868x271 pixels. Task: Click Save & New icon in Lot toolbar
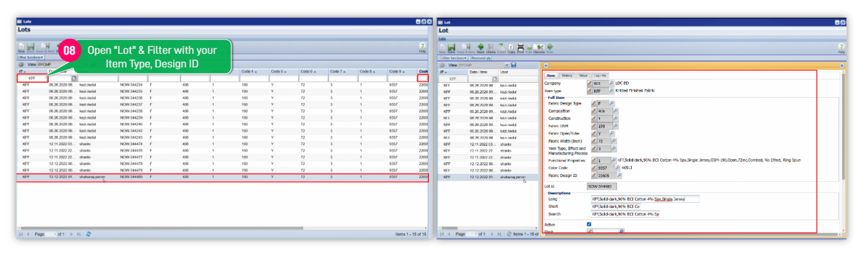click(466, 48)
